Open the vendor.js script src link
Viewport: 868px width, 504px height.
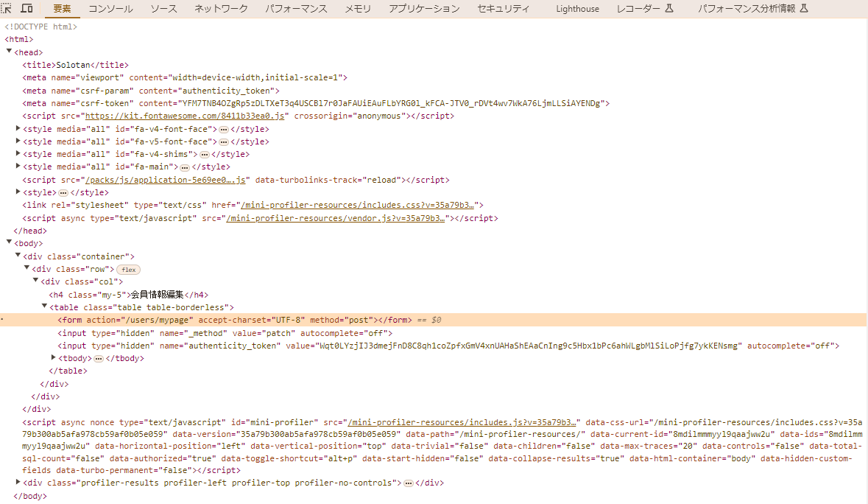pos(336,218)
